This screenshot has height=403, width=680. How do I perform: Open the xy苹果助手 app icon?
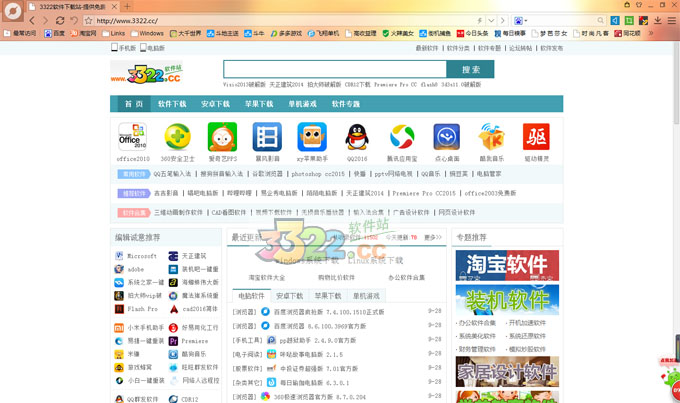coord(312,137)
